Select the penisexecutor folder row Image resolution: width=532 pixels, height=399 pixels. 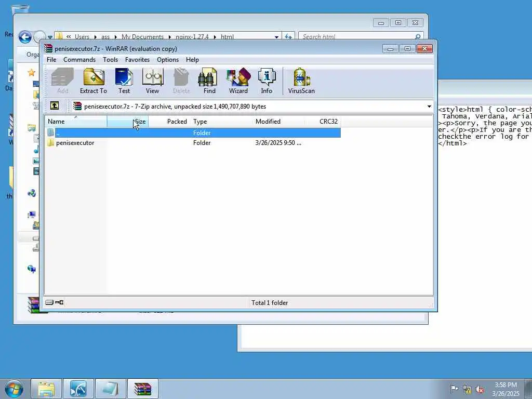pyautogui.click(x=193, y=143)
